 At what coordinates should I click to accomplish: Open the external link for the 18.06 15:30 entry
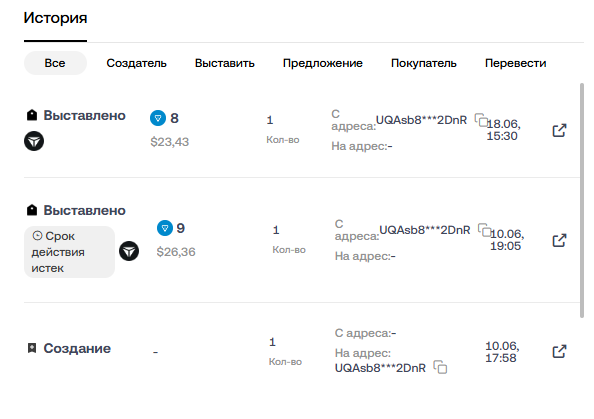(x=559, y=131)
